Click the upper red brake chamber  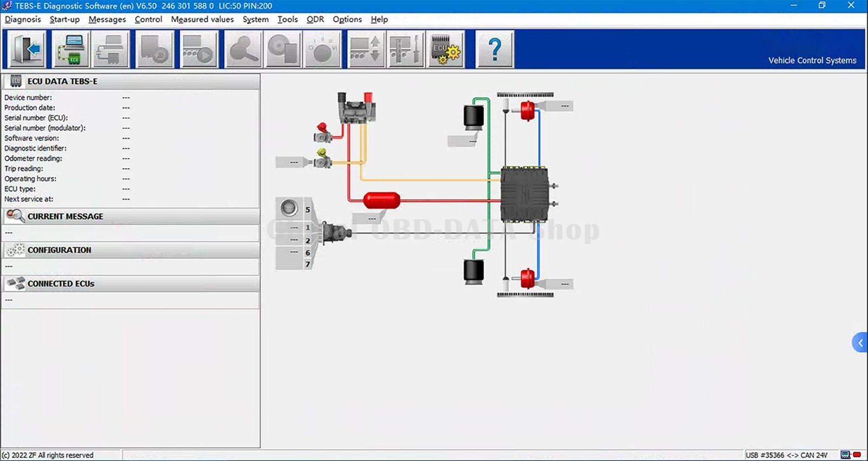click(527, 111)
